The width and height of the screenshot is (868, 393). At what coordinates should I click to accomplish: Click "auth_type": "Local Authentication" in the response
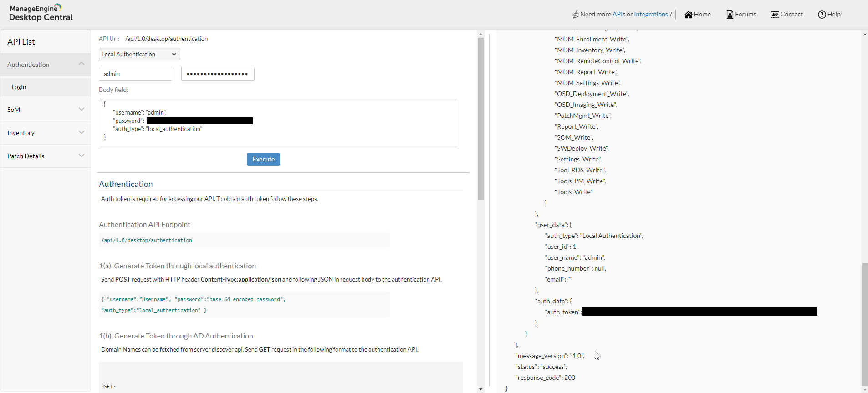pyautogui.click(x=594, y=236)
